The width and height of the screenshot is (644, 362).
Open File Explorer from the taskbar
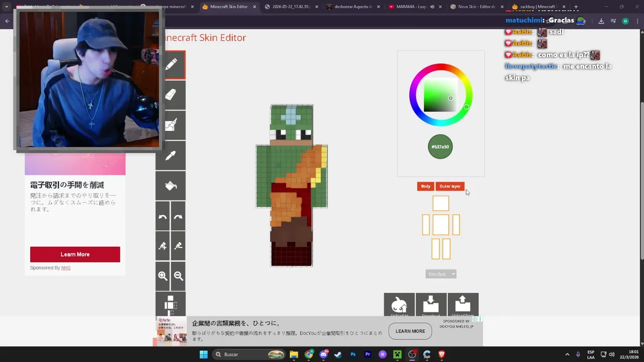(x=294, y=354)
